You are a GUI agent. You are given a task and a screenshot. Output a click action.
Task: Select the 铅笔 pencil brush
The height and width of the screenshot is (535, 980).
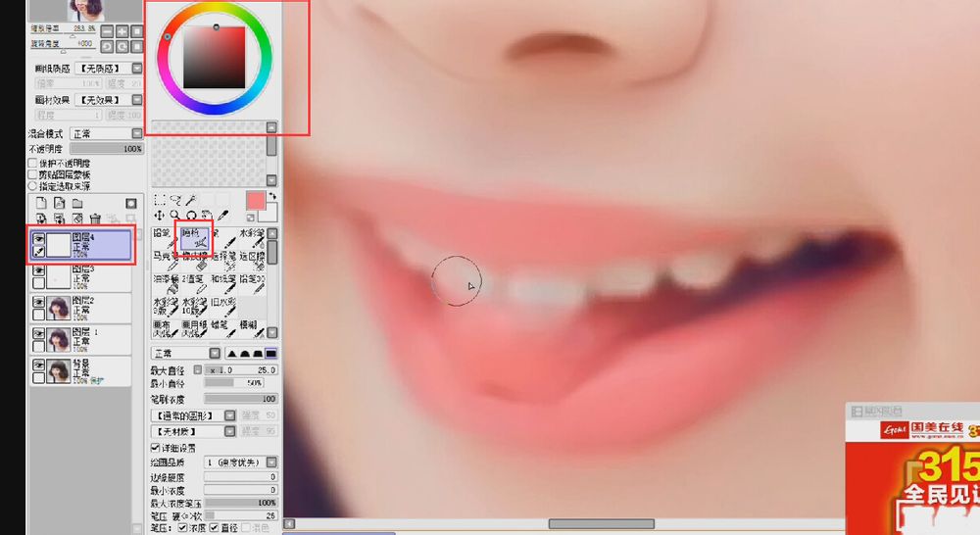(164, 237)
